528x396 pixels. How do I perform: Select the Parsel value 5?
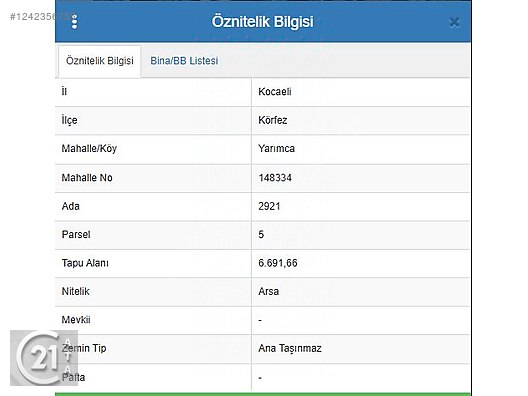pos(261,234)
